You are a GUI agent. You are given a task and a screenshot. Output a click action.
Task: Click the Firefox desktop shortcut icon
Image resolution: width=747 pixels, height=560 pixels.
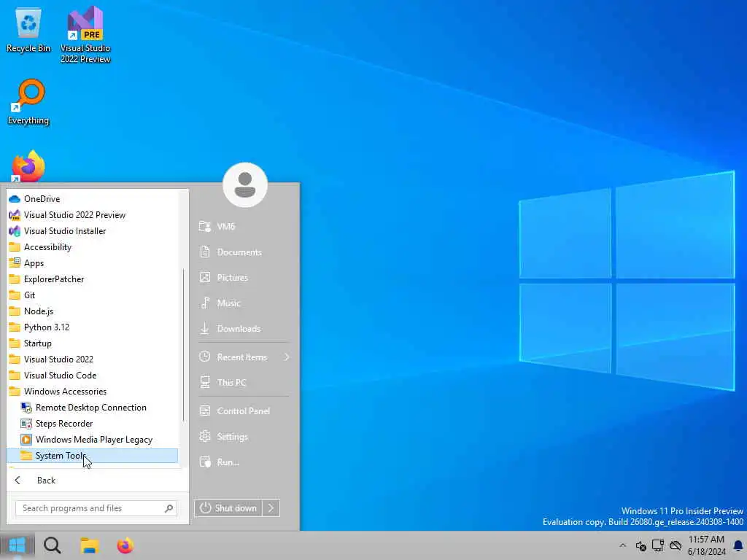click(28, 167)
